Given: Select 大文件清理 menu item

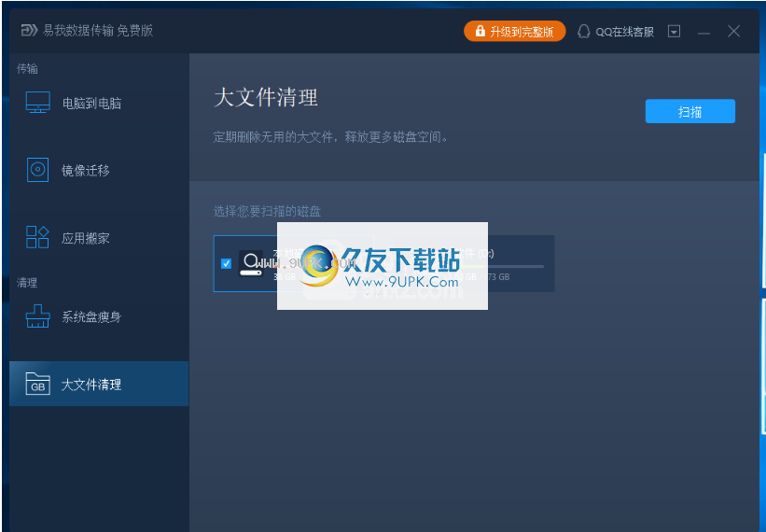Looking at the screenshot, I should [99, 384].
